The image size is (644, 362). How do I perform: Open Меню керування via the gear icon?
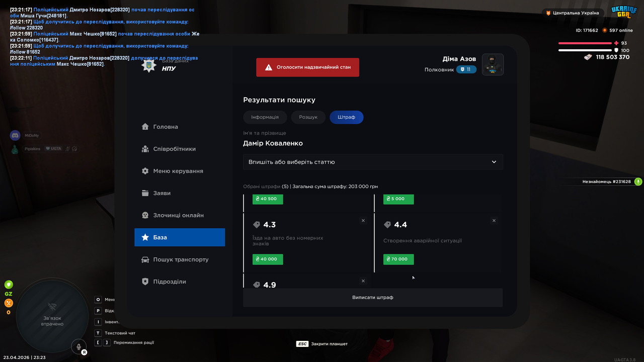pyautogui.click(x=145, y=171)
